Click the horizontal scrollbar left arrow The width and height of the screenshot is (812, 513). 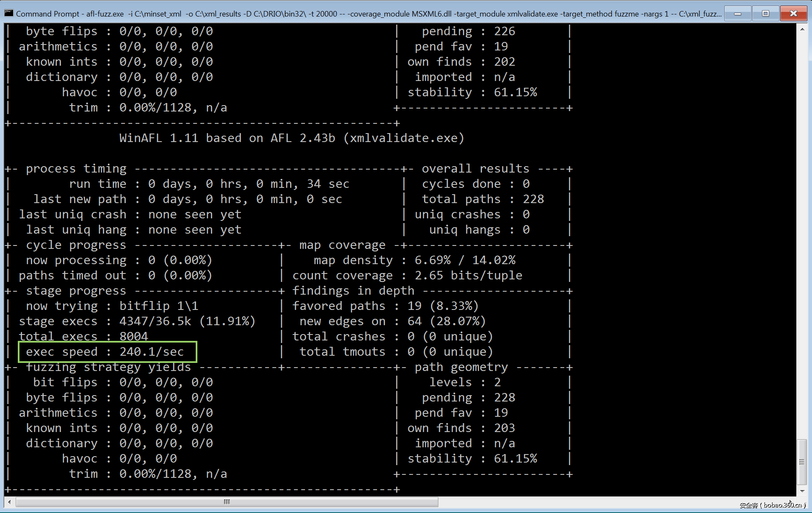[9, 502]
